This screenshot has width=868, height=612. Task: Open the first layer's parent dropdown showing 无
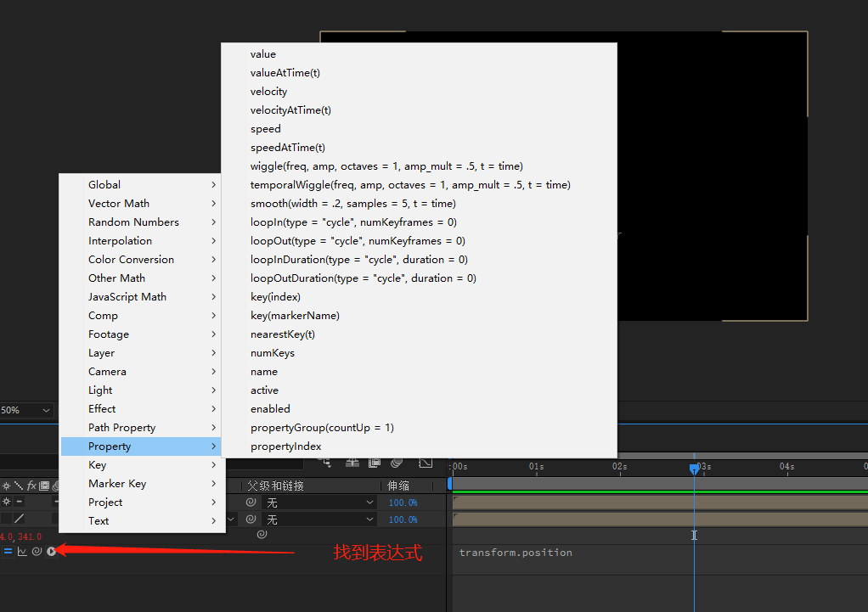coord(320,503)
